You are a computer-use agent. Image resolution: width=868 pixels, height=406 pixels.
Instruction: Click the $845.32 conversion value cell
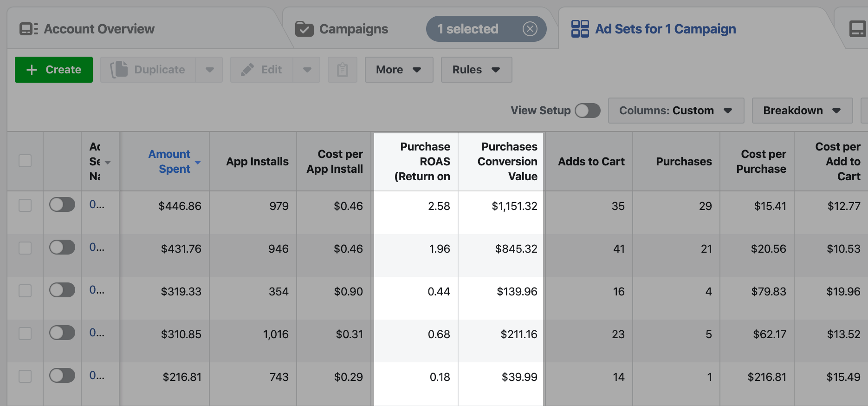(516, 249)
